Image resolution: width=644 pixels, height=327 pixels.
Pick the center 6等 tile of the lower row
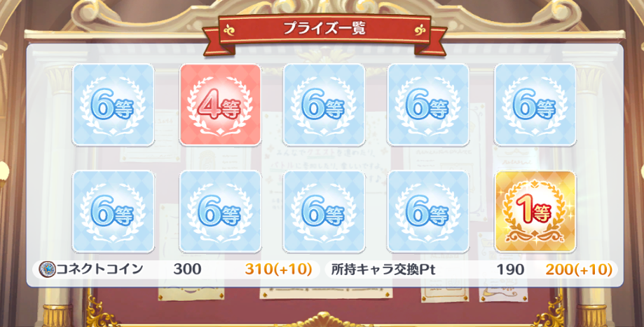pyautogui.click(x=324, y=211)
